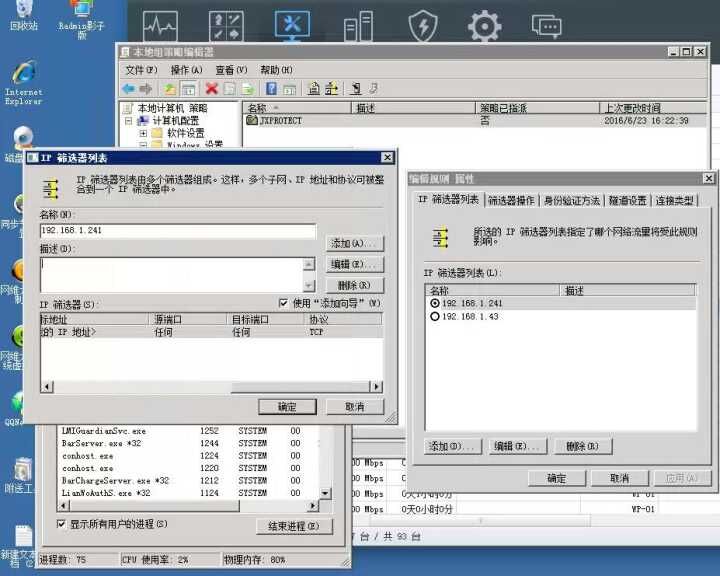The width and height of the screenshot is (720, 576).
Task: Open the gear settings icon in top bar
Action: [x=484, y=26]
